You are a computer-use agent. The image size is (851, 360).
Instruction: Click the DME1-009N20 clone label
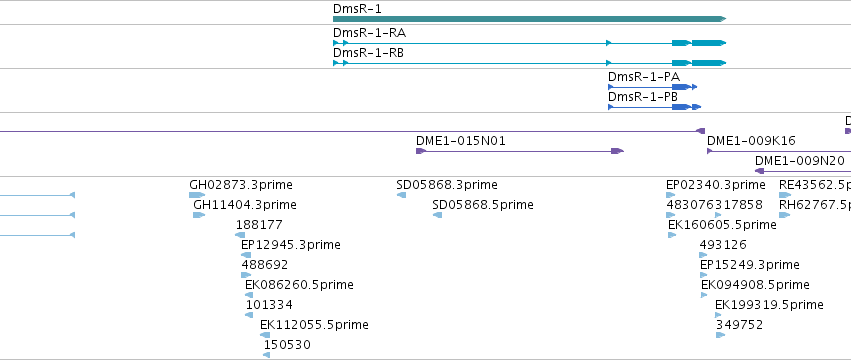click(x=799, y=161)
